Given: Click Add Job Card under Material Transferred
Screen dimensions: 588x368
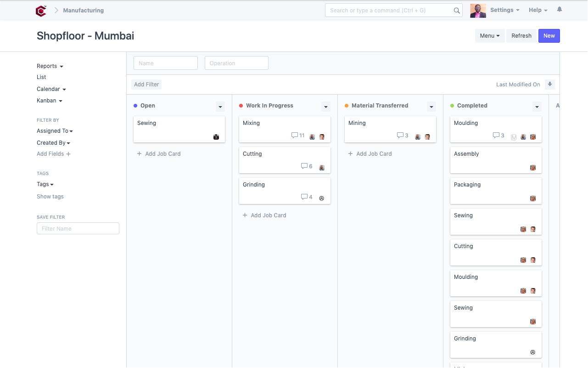Looking at the screenshot, I should pos(370,153).
